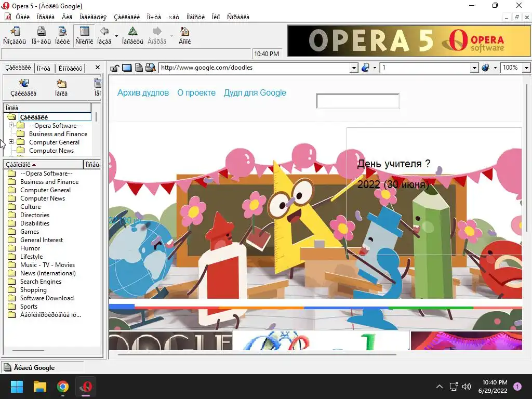Open the День учителя doodle title
This screenshot has height=399, width=532.
[x=394, y=164]
